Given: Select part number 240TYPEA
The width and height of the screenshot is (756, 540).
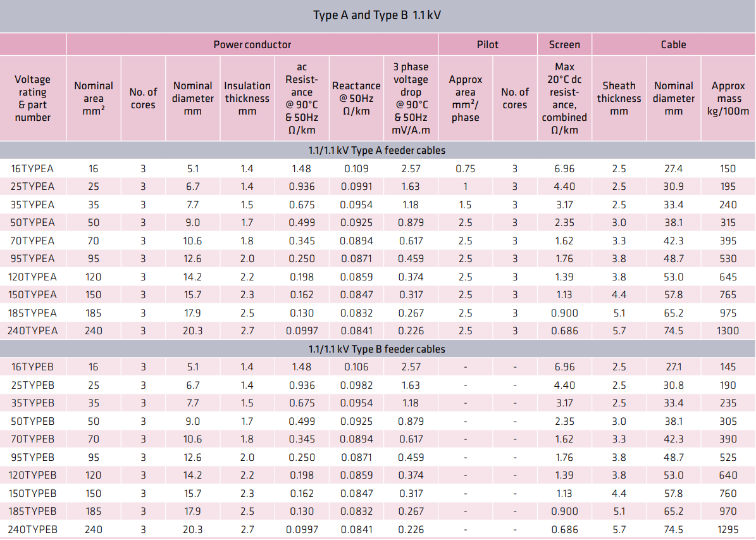Looking at the screenshot, I should pos(32,331).
